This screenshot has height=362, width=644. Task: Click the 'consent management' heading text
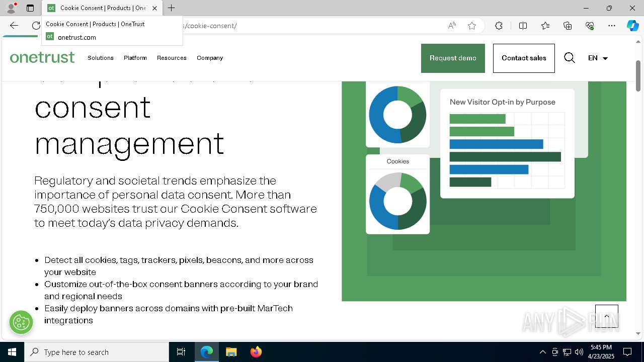129,125
